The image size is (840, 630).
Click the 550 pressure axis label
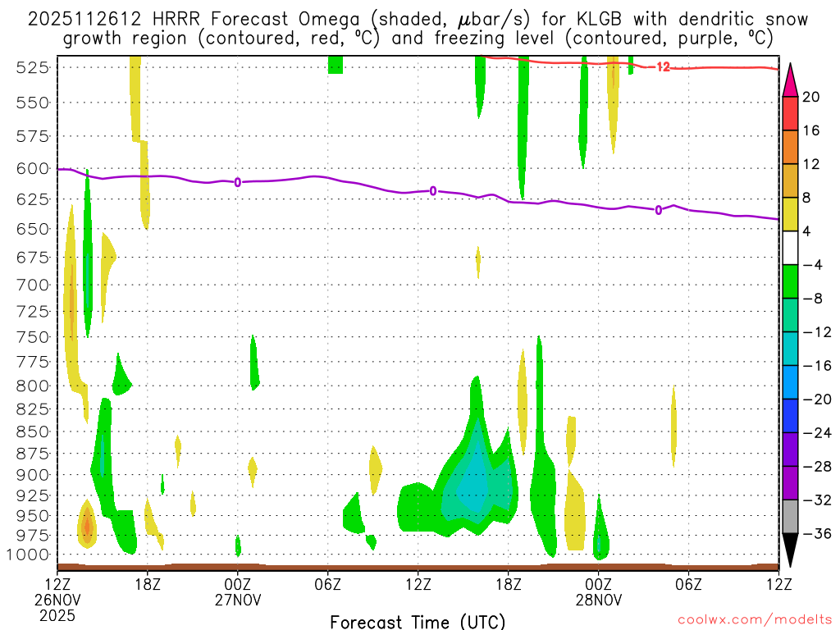pos(33,103)
